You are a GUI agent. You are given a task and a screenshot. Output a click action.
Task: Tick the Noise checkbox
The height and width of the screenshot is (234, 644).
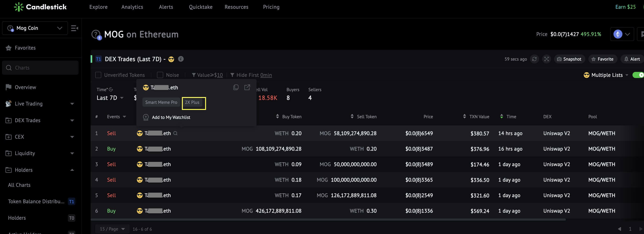click(160, 75)
